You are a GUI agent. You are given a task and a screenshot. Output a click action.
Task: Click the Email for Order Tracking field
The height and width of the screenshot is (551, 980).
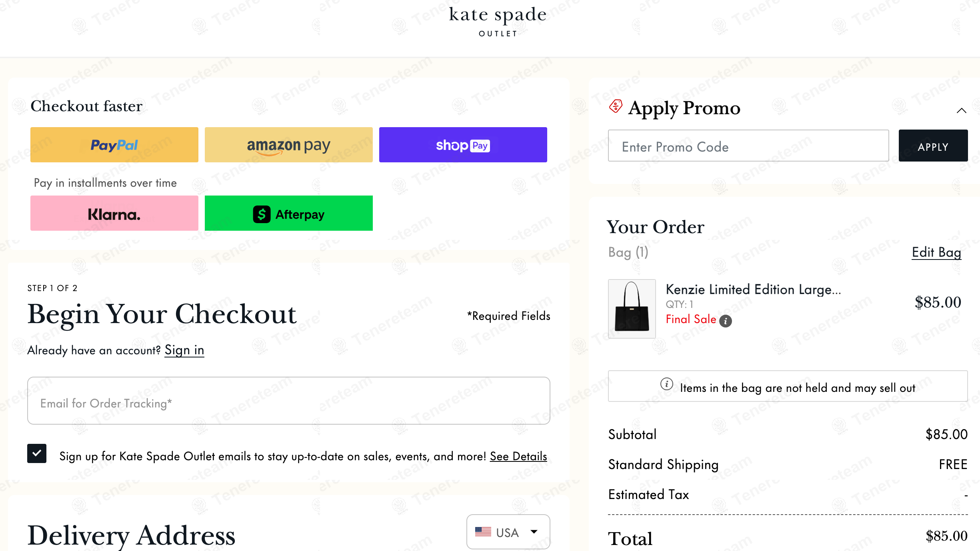[288, 401]
